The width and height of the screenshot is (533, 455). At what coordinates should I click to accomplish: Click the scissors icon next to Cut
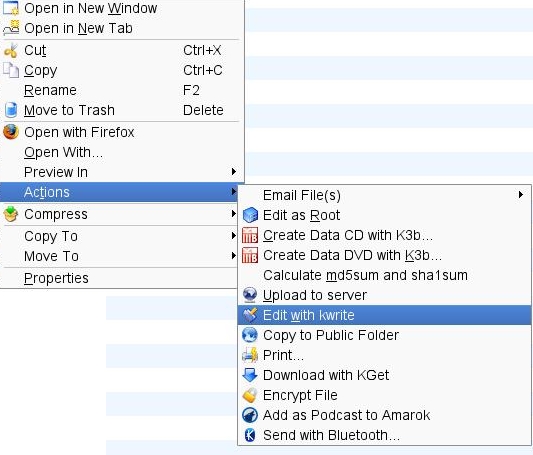[11, 51]
